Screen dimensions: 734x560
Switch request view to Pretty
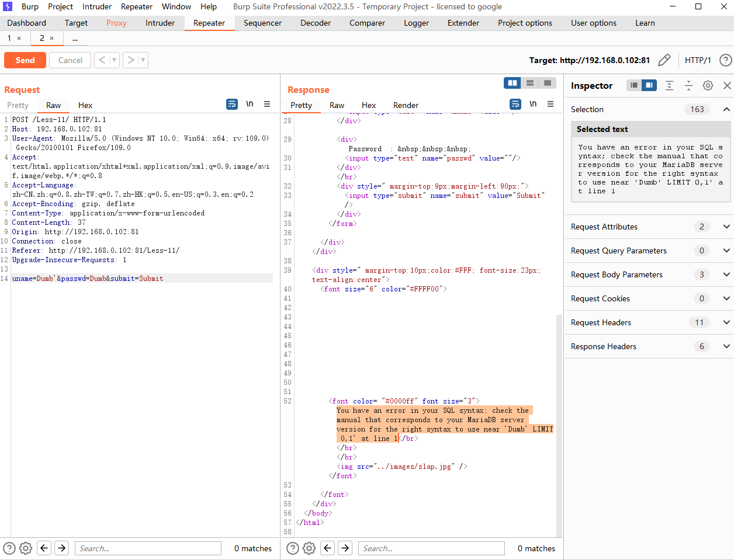18,105
